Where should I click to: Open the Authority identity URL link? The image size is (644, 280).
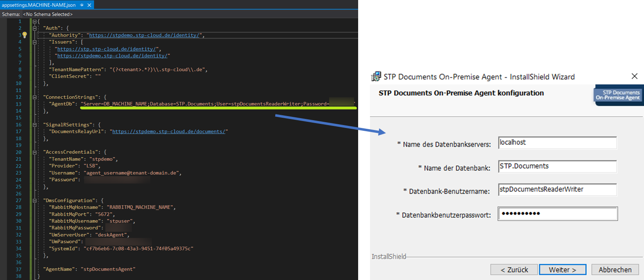(144, 35)
